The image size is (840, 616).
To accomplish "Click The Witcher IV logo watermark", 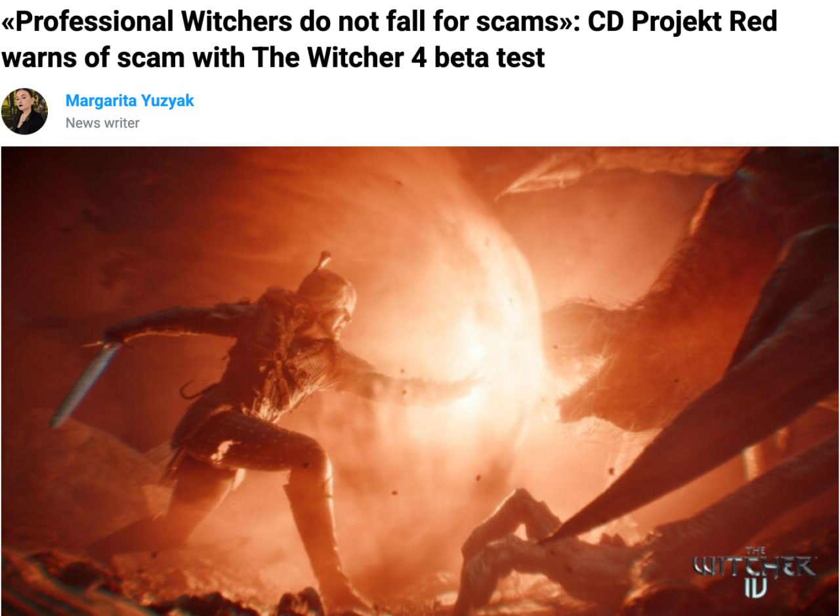I will [755, 571].
